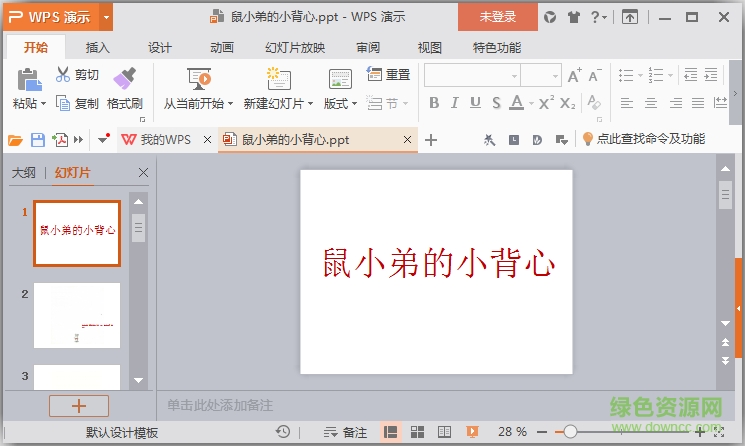This screenshot has width=745, height=446.
Task: Expand the Paste (粘贴) dropdown arrow
Action: 43,104
